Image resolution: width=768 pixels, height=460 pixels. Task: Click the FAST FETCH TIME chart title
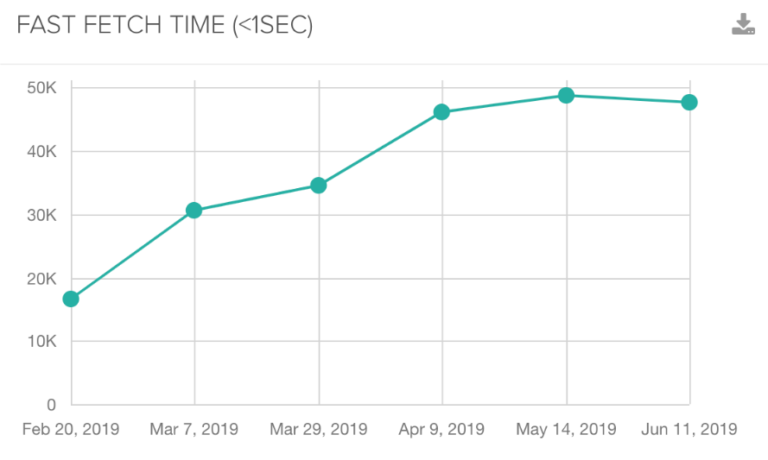(165, 26)
